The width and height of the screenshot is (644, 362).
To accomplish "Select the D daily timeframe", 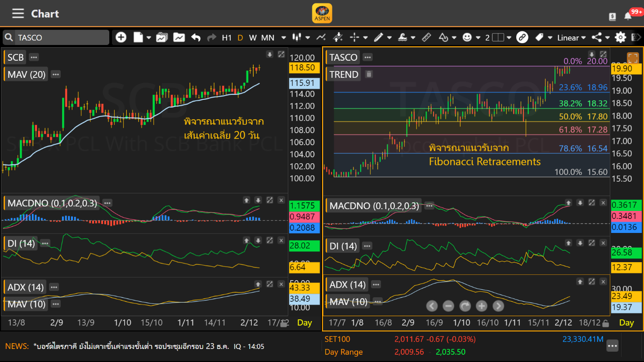I will (x=240, y=38).
